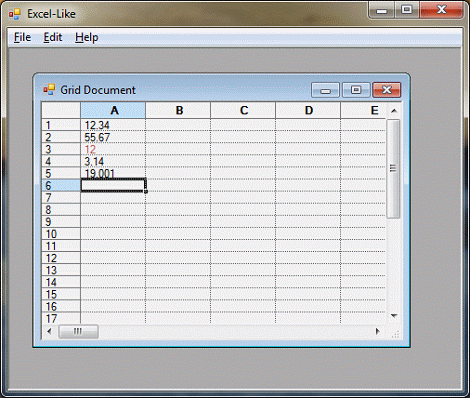Select row 6 header
The width and height of the screenshot is (470, 398).
pyautogui.click(x=61, y=185)
